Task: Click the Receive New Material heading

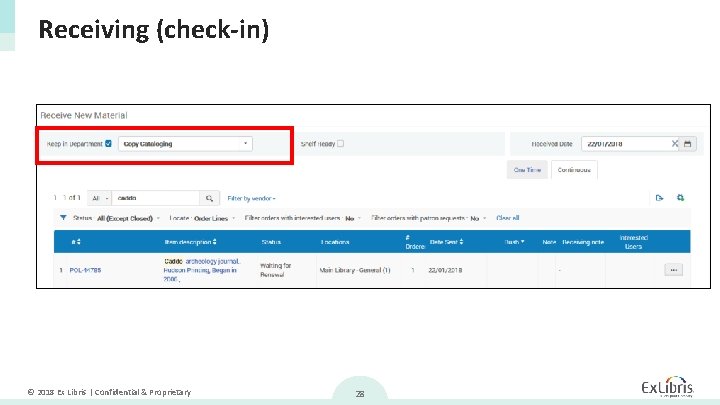Action: tap(84, 115)
